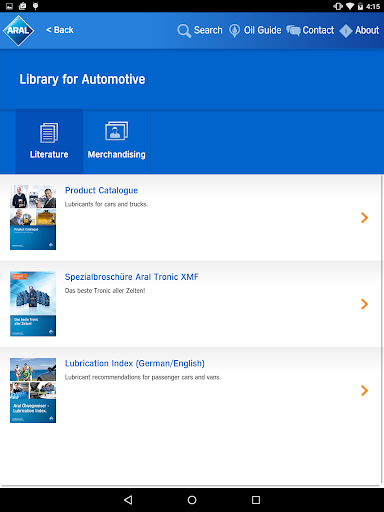Open Spezialbroschüre Aral Tronic XMF cover thumbnail
This screenshot has width=384, height=512.
click(33, 304)
